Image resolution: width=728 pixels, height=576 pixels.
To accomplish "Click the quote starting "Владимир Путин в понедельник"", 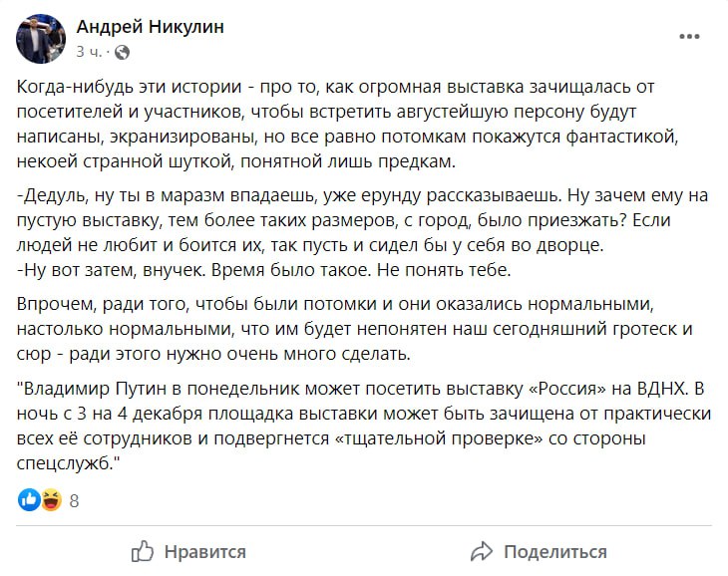I will point(364,426).
